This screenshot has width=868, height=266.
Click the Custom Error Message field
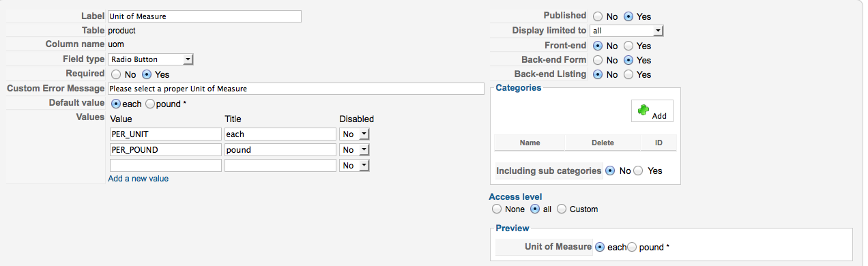[296, 89]
